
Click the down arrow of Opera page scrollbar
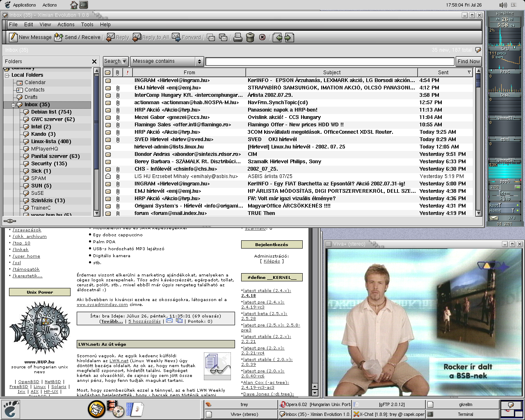315,393
